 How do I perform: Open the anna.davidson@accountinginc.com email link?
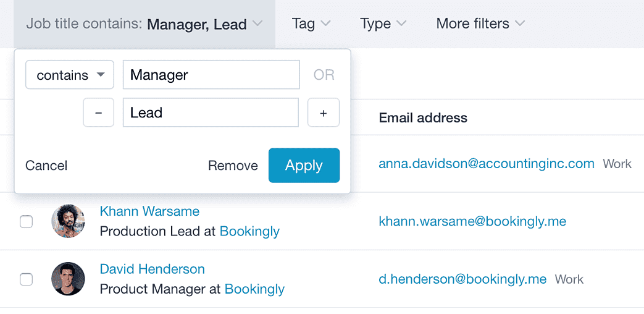click(487, 164)
